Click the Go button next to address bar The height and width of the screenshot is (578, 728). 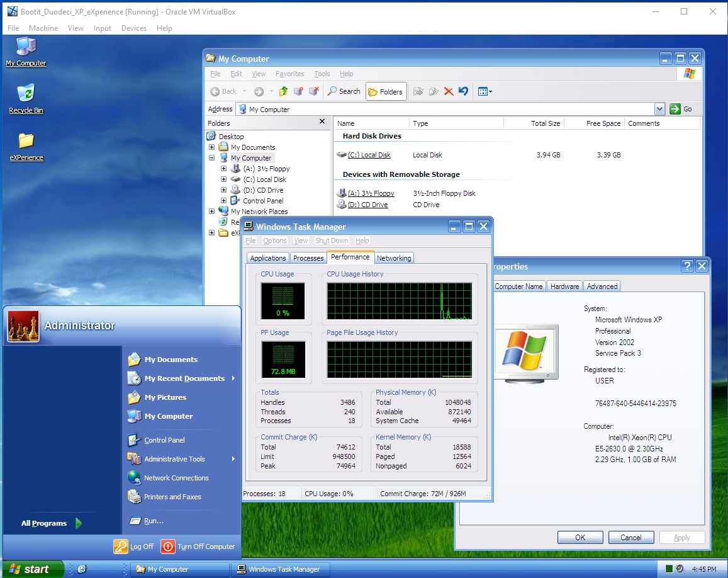pyautogui.click(x=681, y=109)
